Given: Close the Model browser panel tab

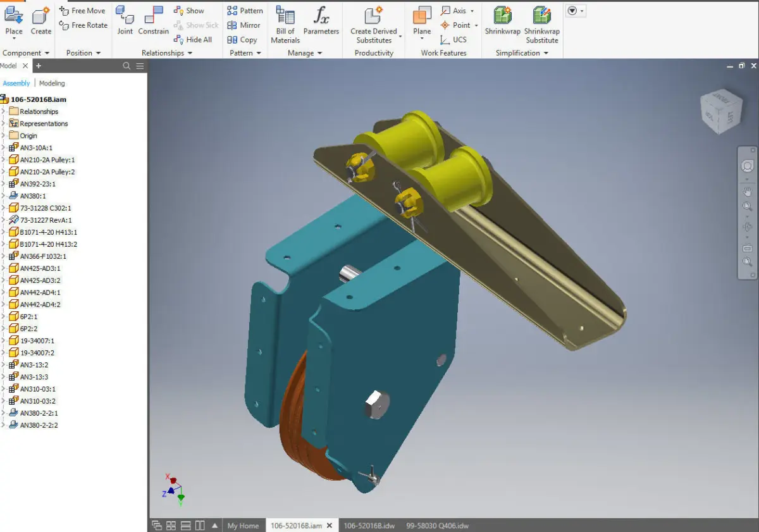Looking at the screenshot, I should (25, 66).
